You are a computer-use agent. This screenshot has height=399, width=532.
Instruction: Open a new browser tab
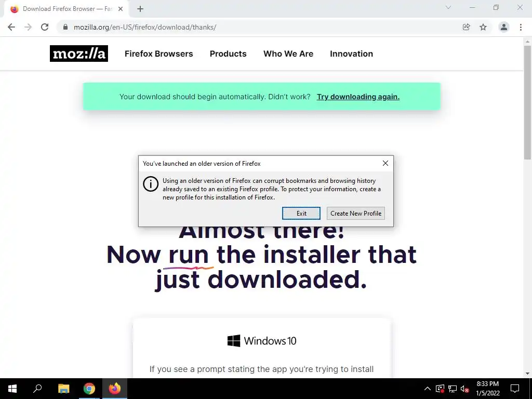[140, 9]
